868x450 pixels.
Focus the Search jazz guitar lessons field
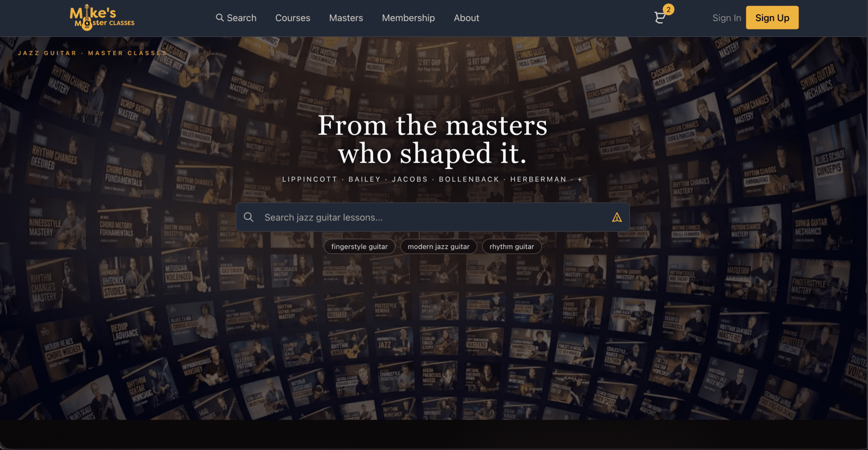point(433,217)
